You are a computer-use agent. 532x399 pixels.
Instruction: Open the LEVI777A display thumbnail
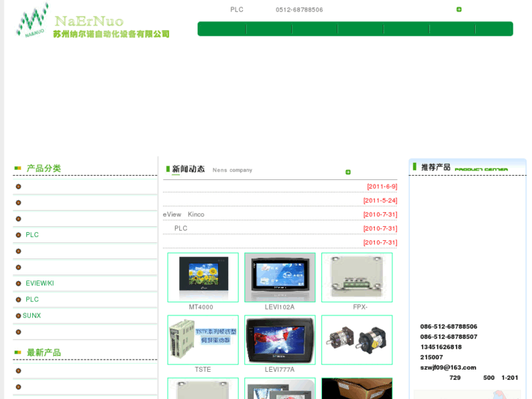tap(280, 340)
